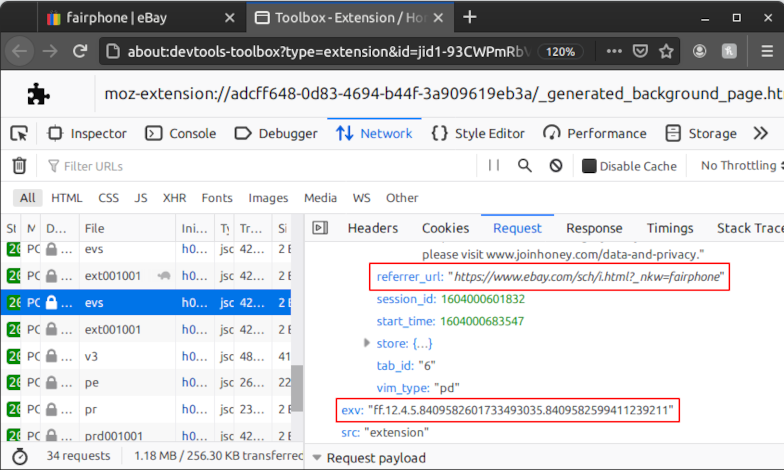
Task: Open network search magnifier
Action: (524, 166)
